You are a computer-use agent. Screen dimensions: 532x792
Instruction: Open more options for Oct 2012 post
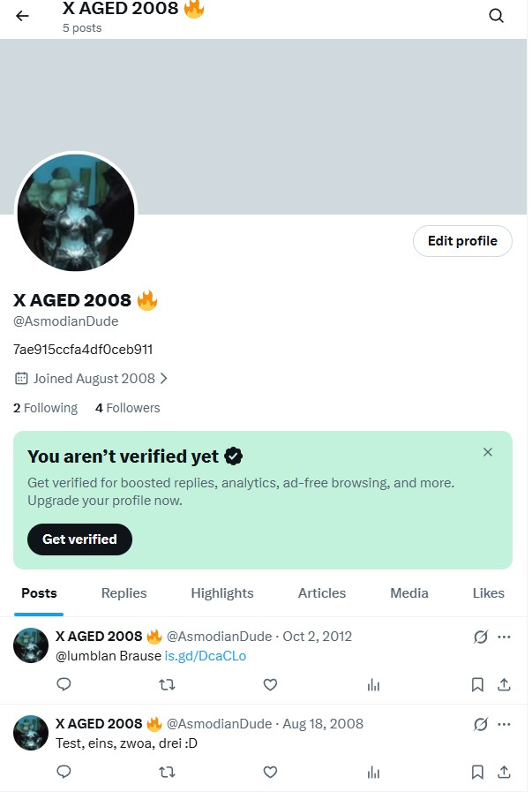coord(504,637)
